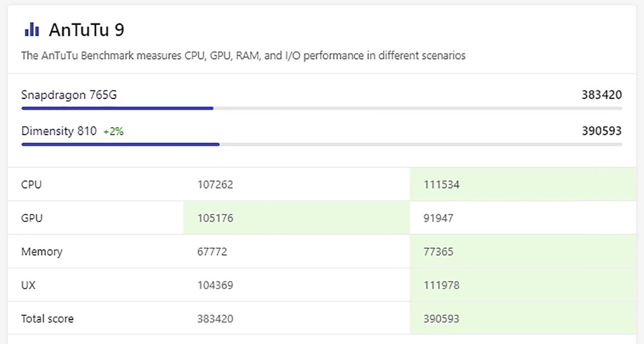Select the Total score row label

click(47, 319)
